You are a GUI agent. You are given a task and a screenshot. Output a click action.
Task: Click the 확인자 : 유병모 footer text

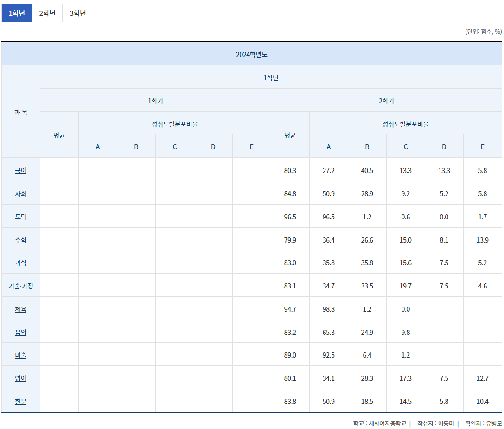pyautogui.click(x=484, y=423)
